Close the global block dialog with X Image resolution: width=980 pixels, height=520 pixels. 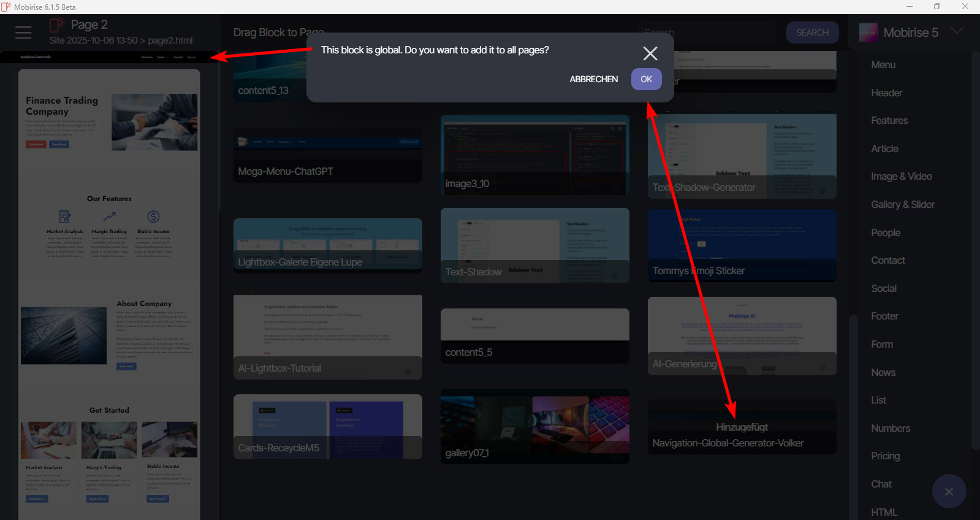point(650,53)
